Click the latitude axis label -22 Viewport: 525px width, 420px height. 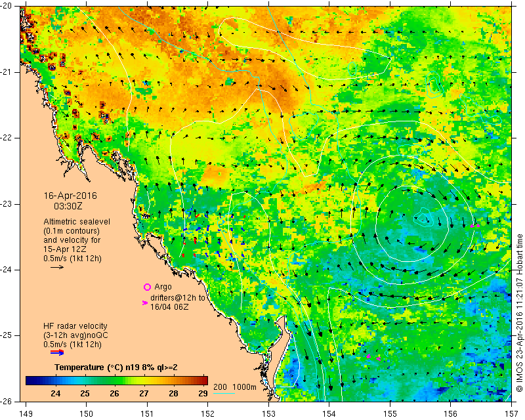[x=7, y=138]
